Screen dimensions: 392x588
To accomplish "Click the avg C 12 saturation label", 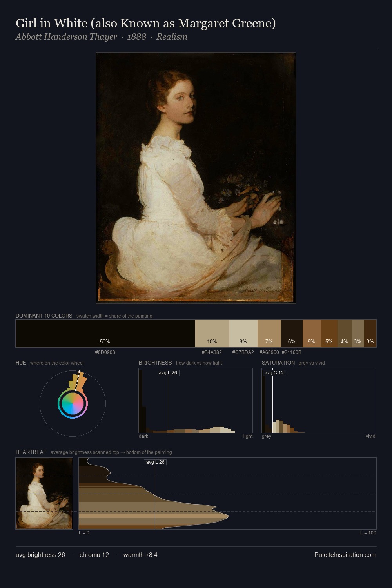I will point(274,373).
